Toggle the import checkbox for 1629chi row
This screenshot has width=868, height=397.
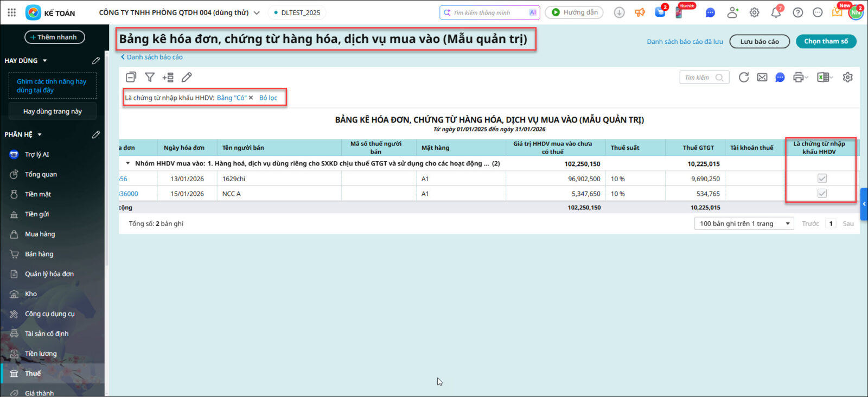click(822, 178)
